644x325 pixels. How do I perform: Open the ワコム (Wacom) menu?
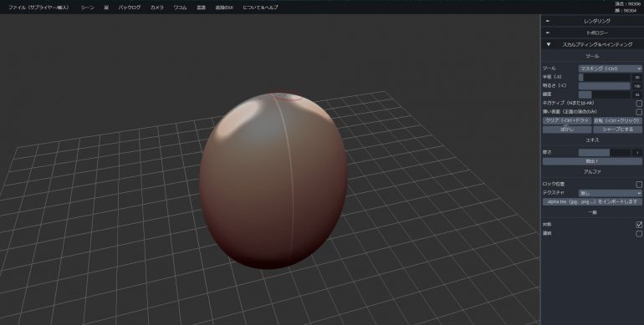[x=180, y=8]
